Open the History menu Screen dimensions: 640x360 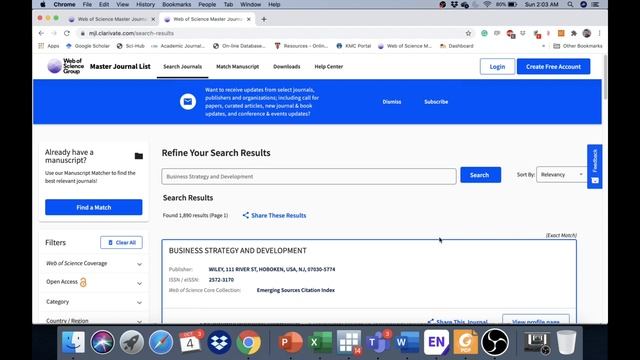(145, 4)
